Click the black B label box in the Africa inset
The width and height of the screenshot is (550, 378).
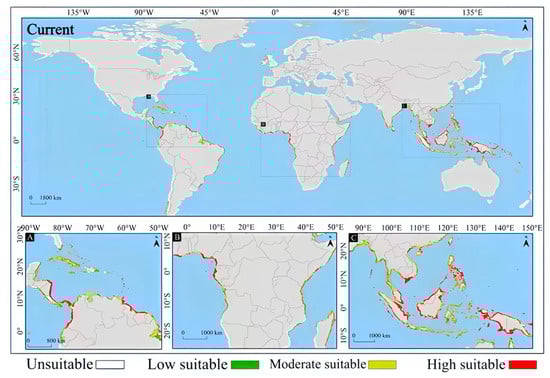tap(178, 238)
